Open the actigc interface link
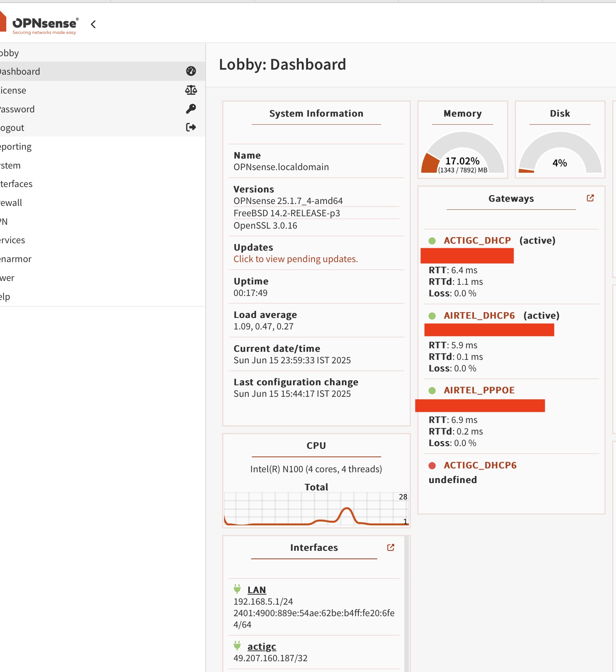 pyautogui.click(x=262, y=647)
